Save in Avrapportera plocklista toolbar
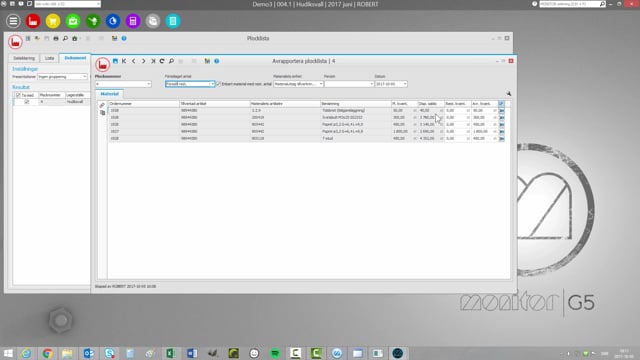 [x=116, y=61]
